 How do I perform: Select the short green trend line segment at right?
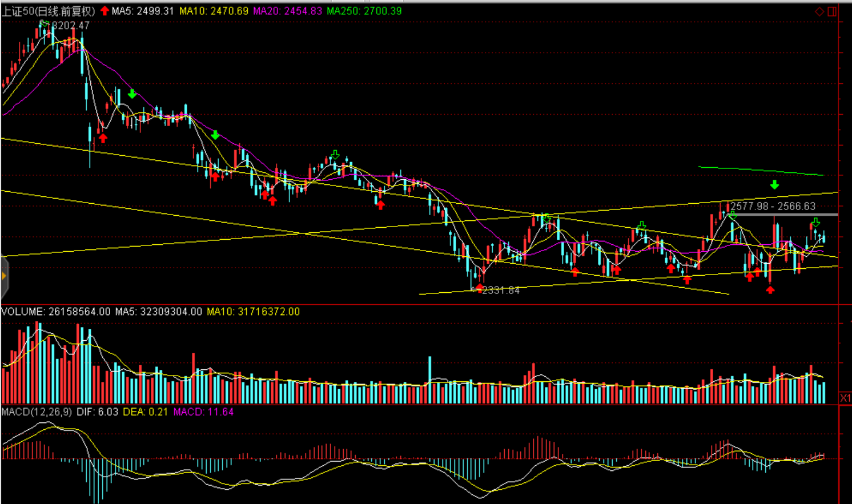point(759,171)
